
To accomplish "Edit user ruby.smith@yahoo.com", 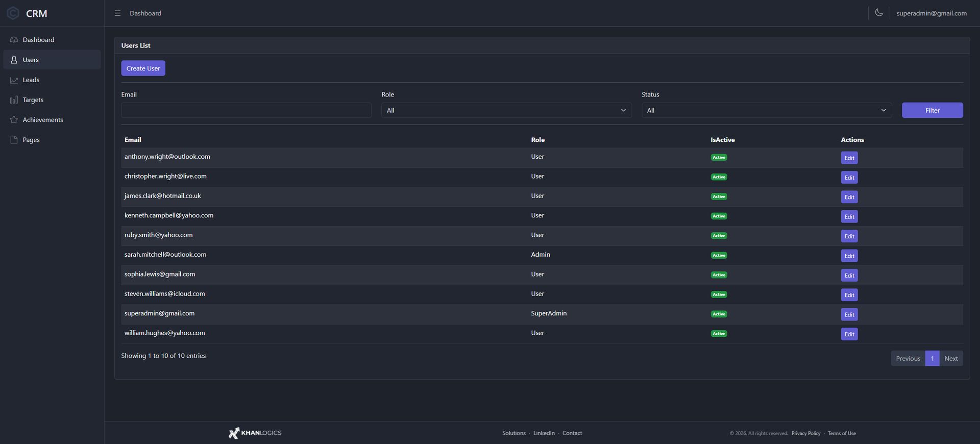I will point(849,236).
